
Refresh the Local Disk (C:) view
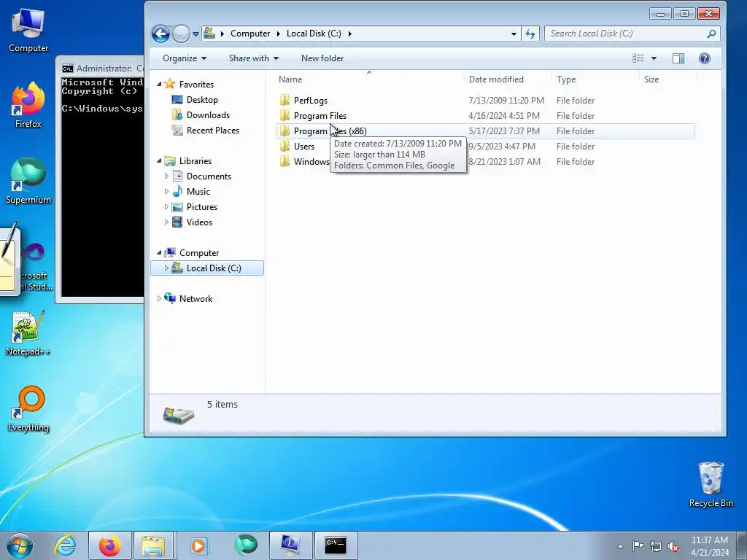(x=530, y=34)
